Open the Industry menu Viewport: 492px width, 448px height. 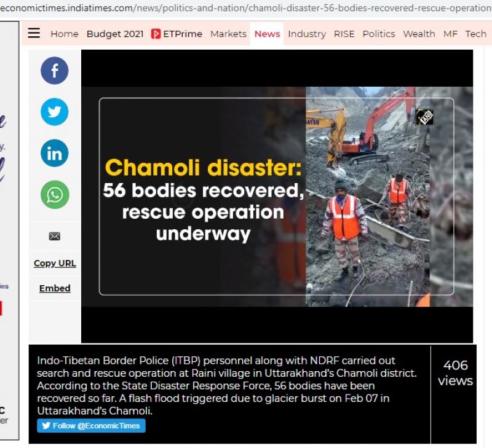coord(307,34)
